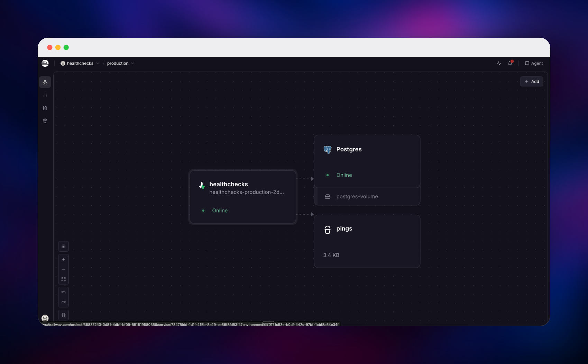Click the pings bucket icon
588x364 pixels.
point(328,230)
